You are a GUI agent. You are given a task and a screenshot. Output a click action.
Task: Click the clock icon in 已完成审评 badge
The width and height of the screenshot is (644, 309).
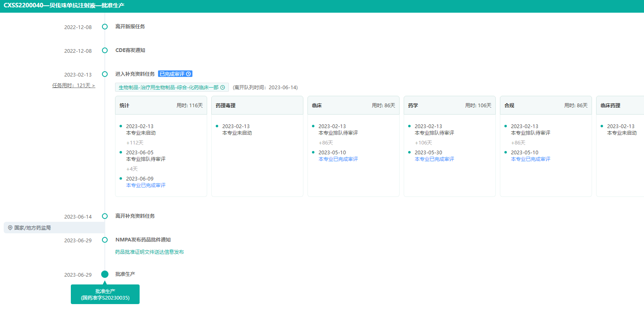coord(188,74)
